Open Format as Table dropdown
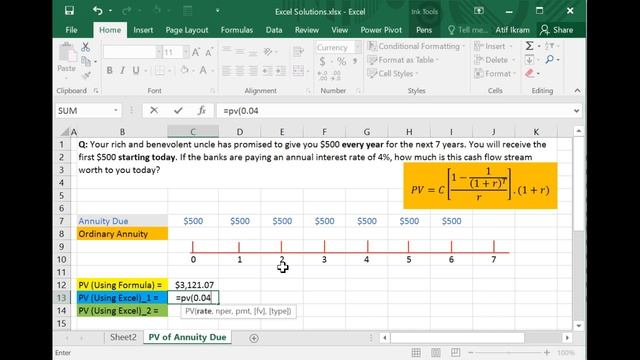This screenshot has height=360, width=640. (x=403, y=60)
